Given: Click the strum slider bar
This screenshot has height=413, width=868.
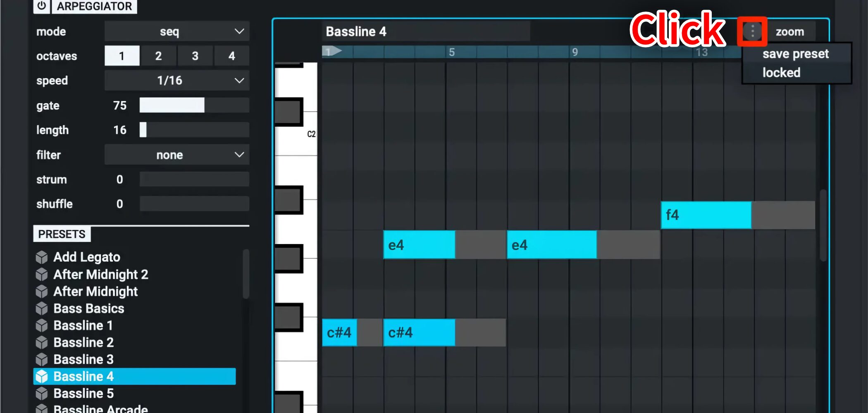Looking at the screenshot, I should [x=194, y=179].
